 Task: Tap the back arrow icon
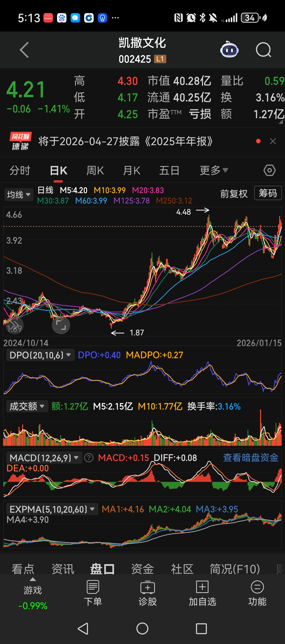point(24,50)
